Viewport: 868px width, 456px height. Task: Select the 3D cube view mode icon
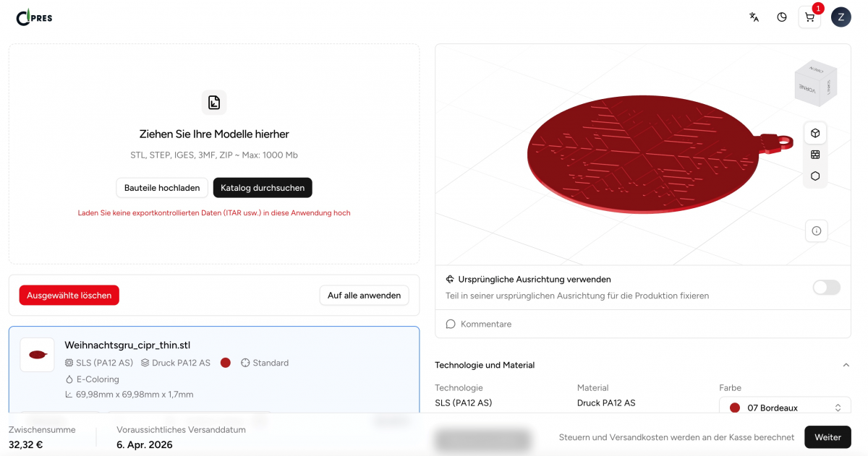[x=815, y=133]
